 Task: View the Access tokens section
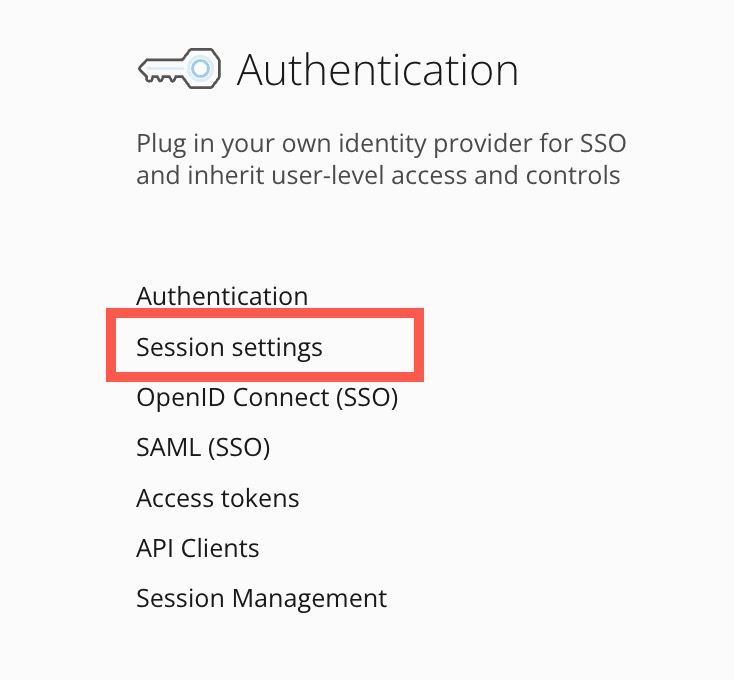tap(217, 498)
